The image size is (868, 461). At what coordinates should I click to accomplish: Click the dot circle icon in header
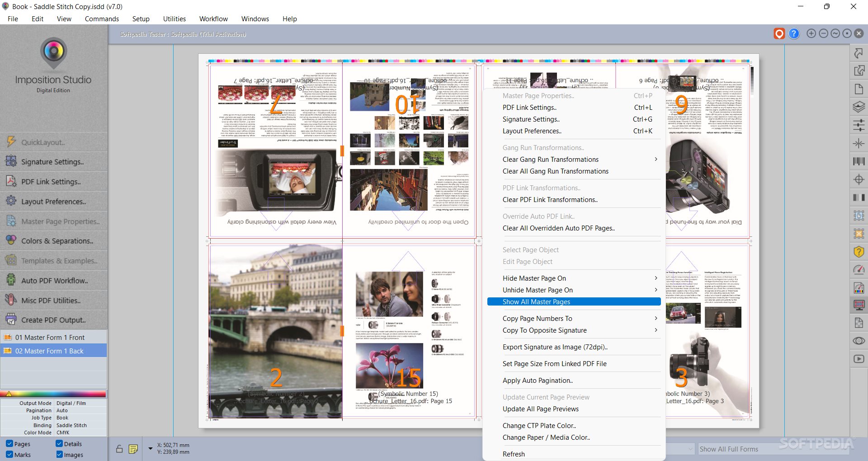click(847, 33)
